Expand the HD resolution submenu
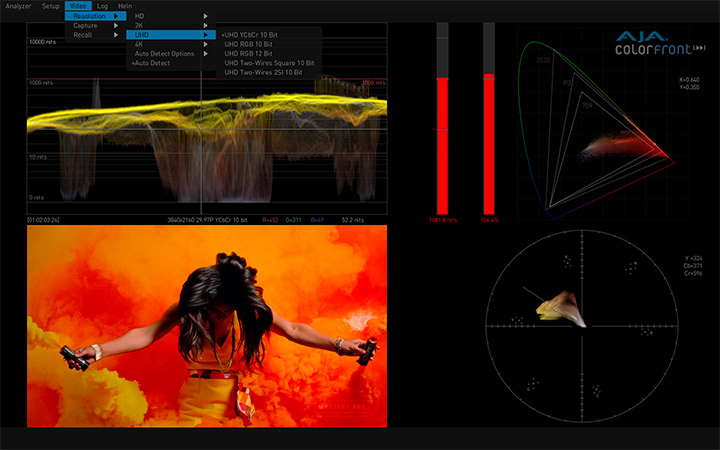This screenshot has height=450, width=720. (x=140, y=16)
